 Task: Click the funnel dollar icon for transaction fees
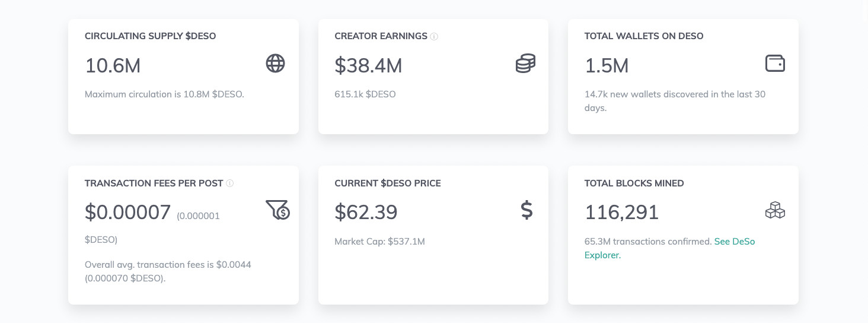pos(277,210)
